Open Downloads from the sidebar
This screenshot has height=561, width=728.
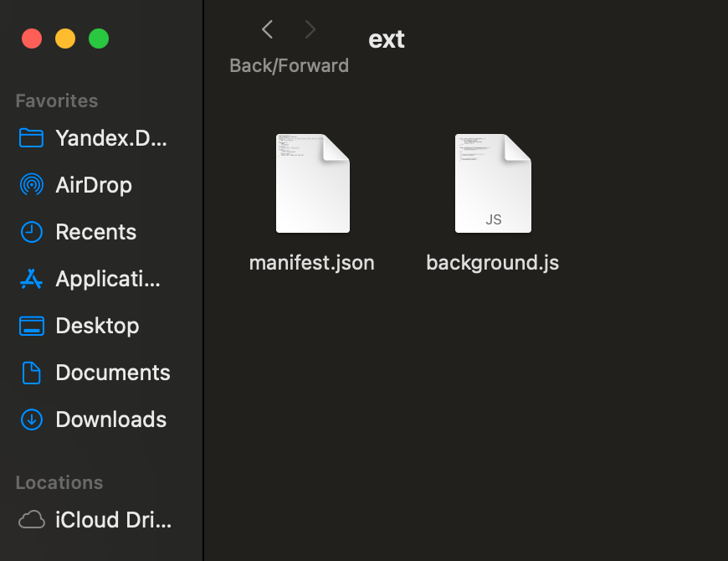point(110,419)
